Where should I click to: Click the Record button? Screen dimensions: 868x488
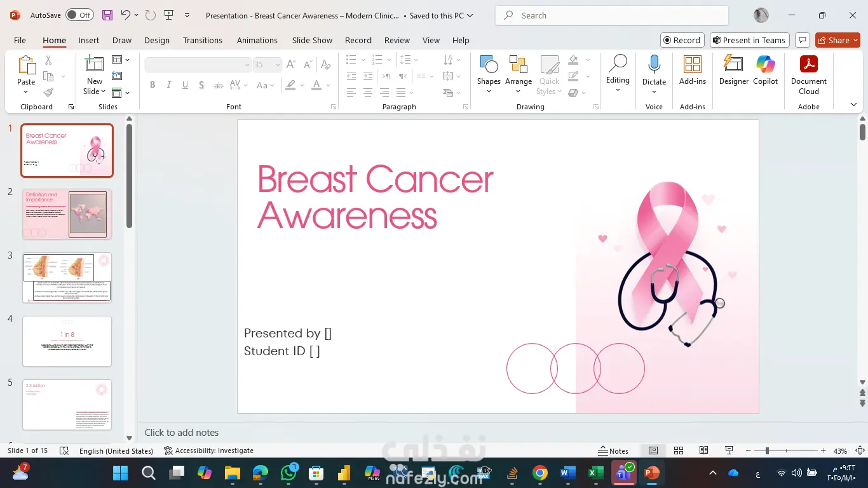(x=682, y=40)
